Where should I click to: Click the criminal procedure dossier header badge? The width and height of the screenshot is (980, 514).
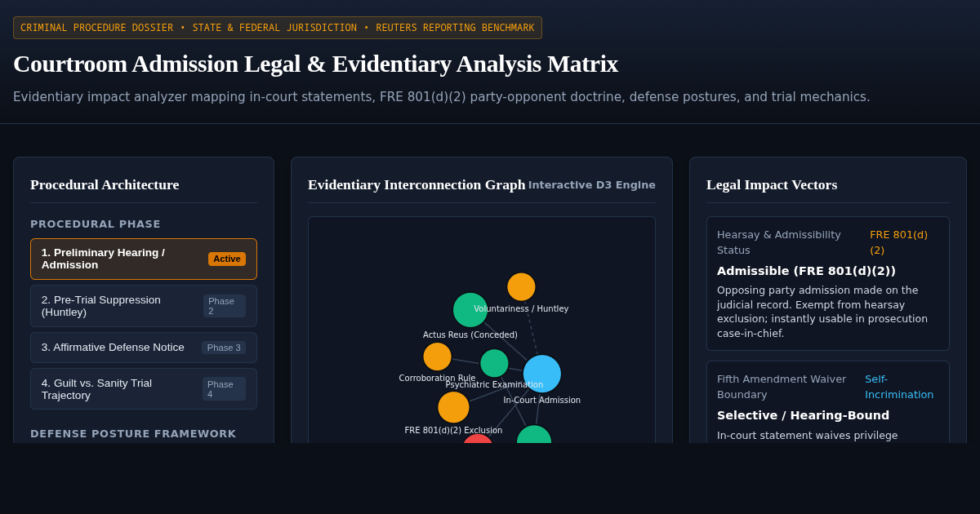278,28
